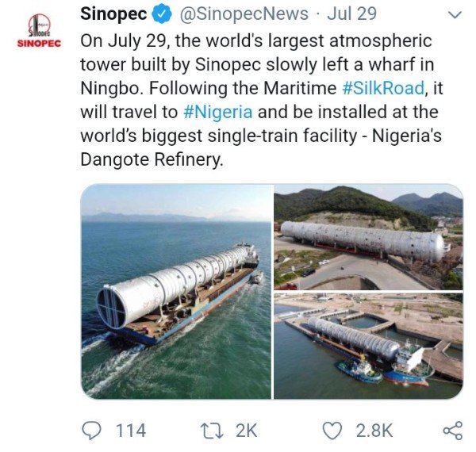The width and height of the screenshot is (476, 452).
Task: Open photo of tower near green hills
Action: click(x=368, y=237)
